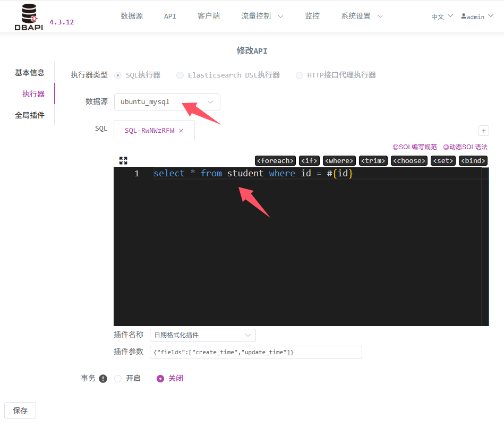Enable transaction with 开启 radio
This screenshot has height=427, width=504.
pos(118,379)
